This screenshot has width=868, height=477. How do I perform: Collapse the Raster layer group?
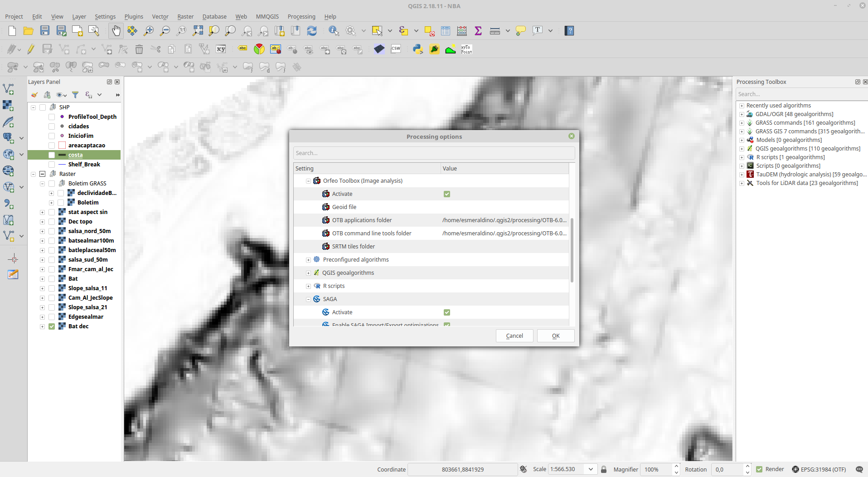coord(33,174)
